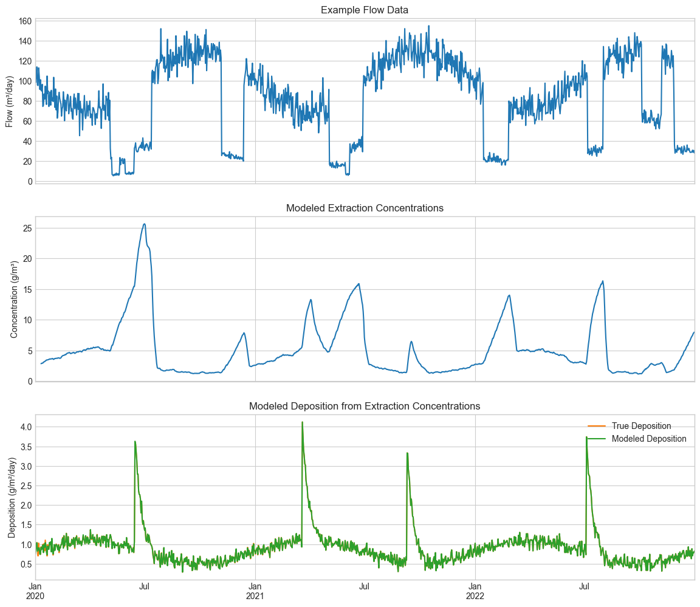Viewport: 700px width, 607px height.
Task: Click the 0 tick on the flow axis
Action: coord(28,182)
